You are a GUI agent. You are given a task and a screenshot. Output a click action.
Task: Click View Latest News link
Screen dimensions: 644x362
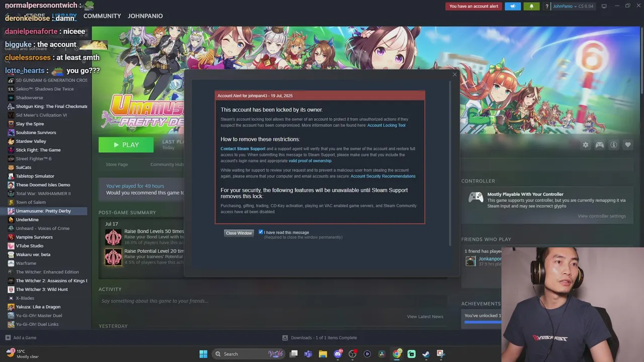425,317
